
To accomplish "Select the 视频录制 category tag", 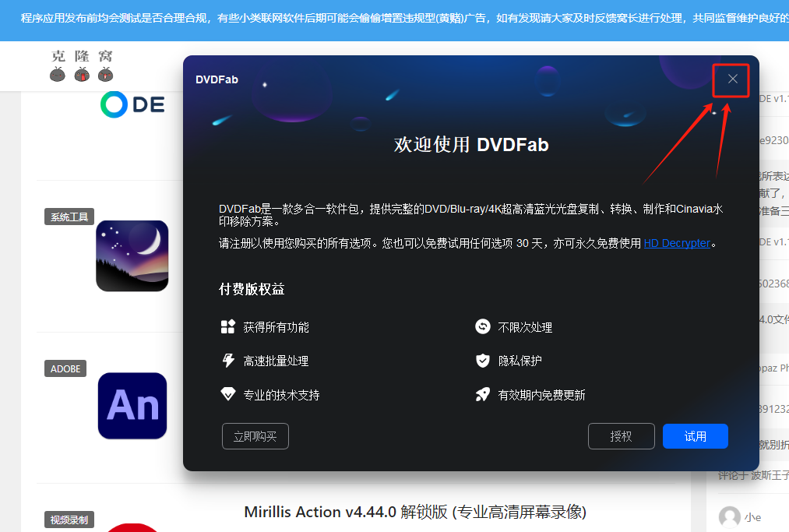I will coord(69,520).
